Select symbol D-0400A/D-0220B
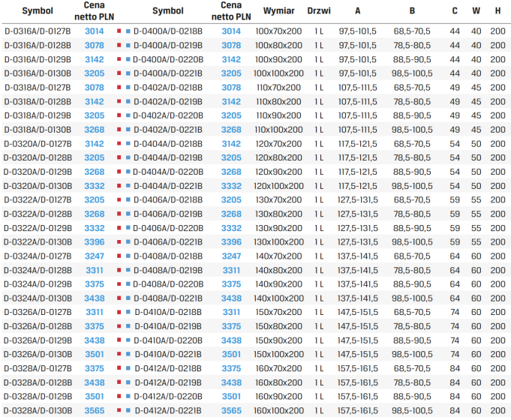This screenshot has width=511, height=420. coord(168,59)
